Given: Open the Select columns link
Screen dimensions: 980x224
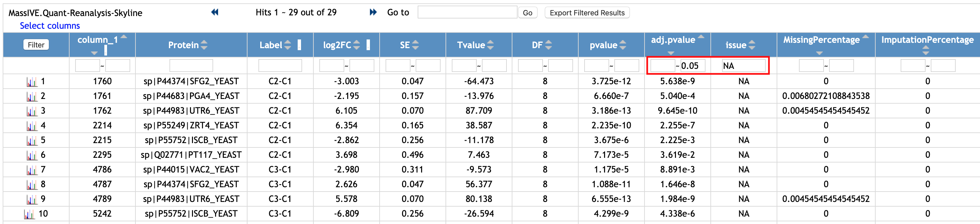Looking at the screenshot, I should (x=50, y=25).
